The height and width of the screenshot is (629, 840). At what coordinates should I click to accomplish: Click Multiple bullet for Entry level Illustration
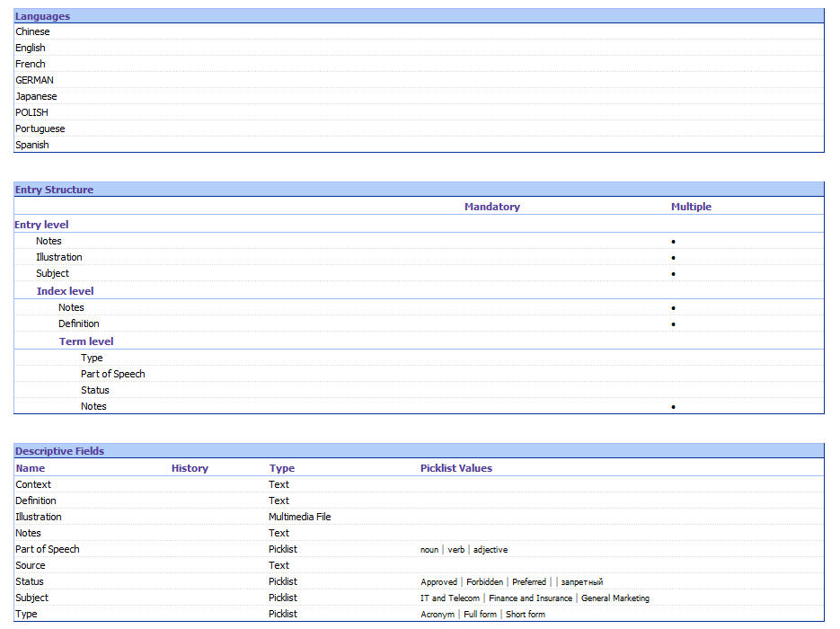pos(674,258)
